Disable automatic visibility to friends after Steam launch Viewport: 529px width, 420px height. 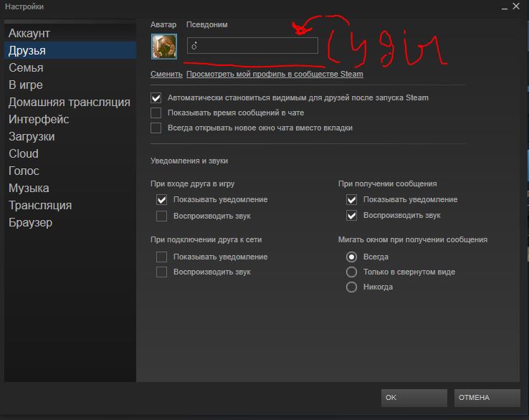(156, 97)
